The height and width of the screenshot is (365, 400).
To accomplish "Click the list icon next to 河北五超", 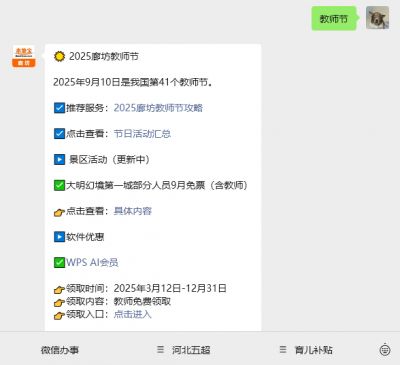I will 161,349.
